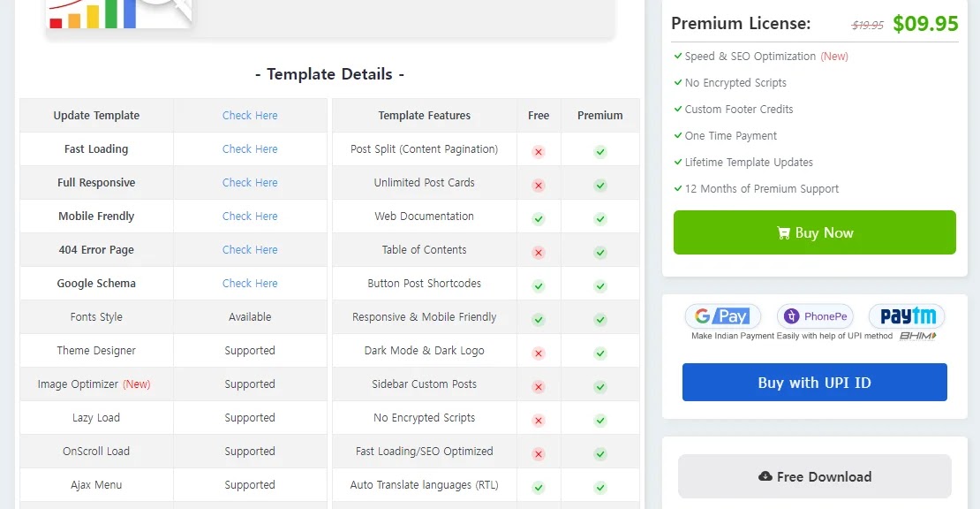
Task: Open Check Here link for Update Template
Action: coord(250,115)
